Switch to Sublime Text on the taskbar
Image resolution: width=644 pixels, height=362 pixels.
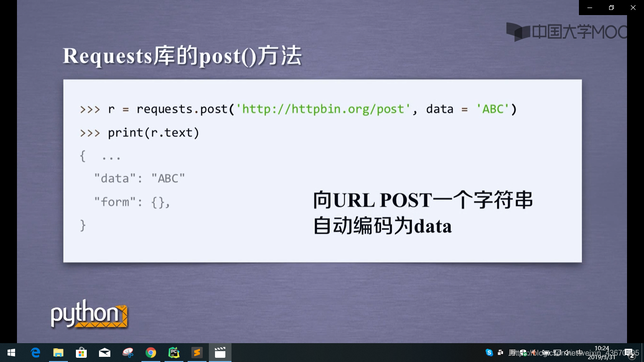pos(197,353)
